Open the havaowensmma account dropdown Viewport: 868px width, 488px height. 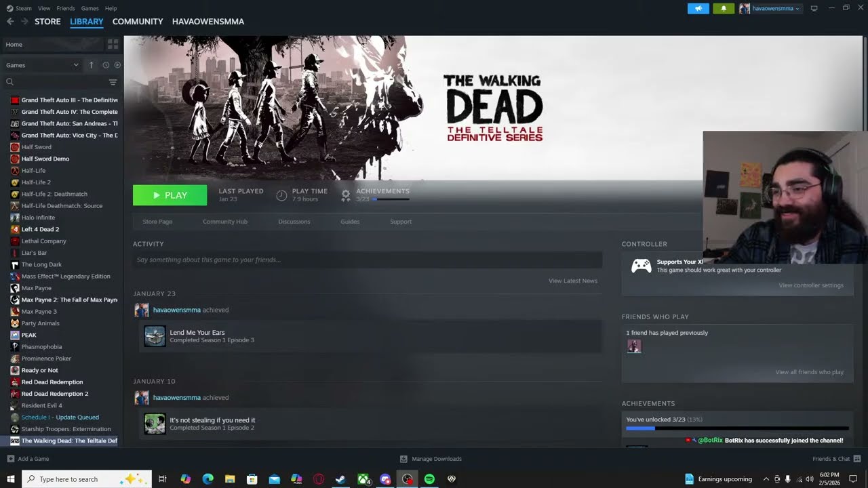point(770,8)
